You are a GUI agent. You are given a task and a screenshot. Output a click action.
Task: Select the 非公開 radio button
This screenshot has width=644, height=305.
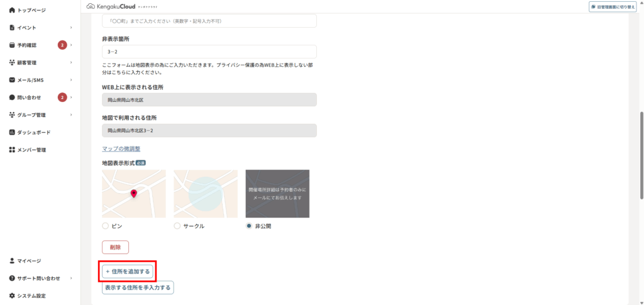click(249, 226)
